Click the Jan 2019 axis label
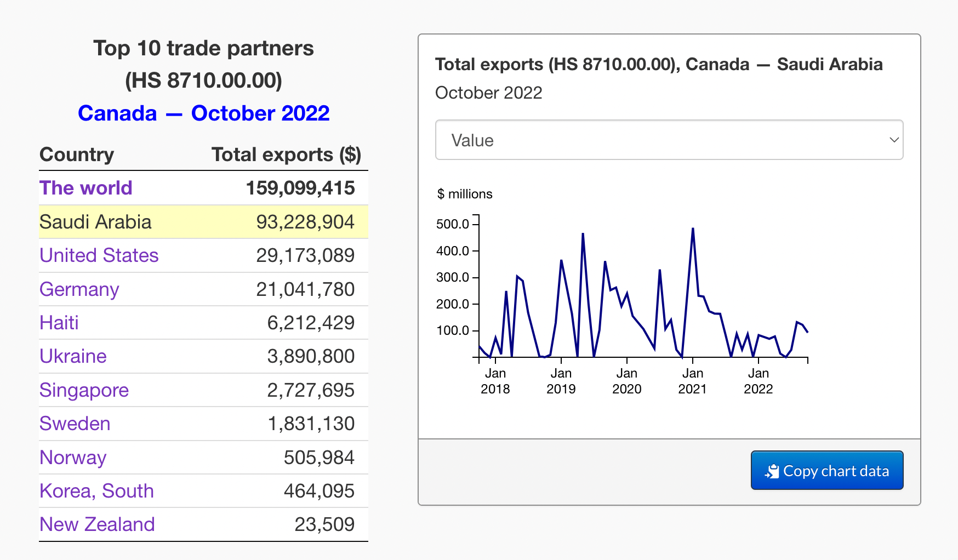 tap(561, 381)
